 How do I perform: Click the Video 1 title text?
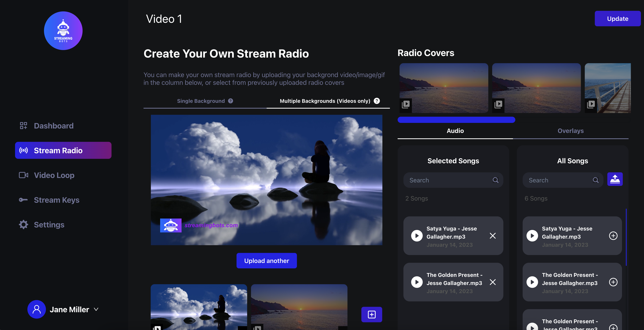[x=164, y=19]
